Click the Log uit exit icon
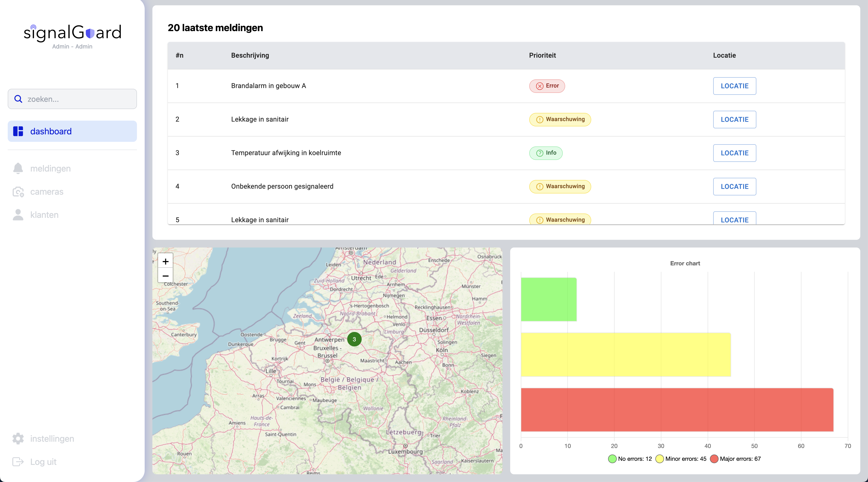 [18, 462]
